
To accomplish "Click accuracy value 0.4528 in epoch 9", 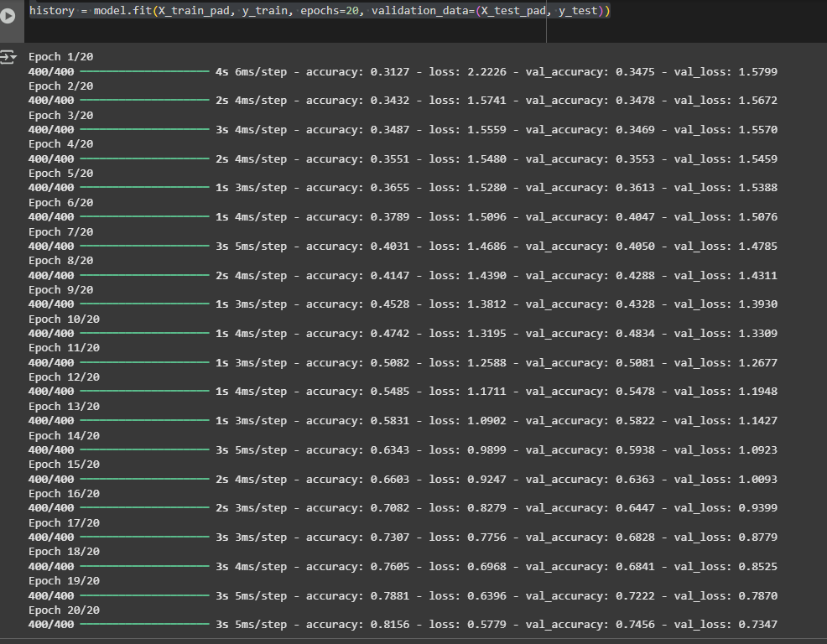I will [x=390, y=304].
